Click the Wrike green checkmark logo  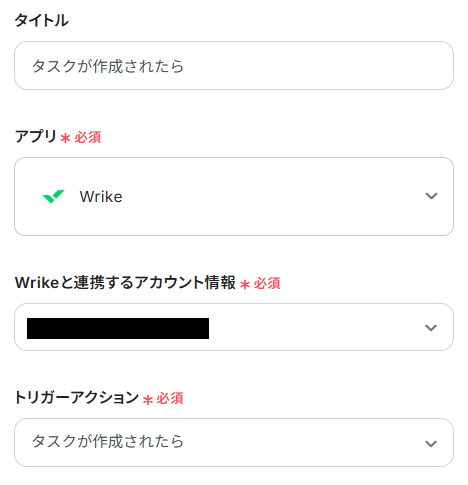53,196
